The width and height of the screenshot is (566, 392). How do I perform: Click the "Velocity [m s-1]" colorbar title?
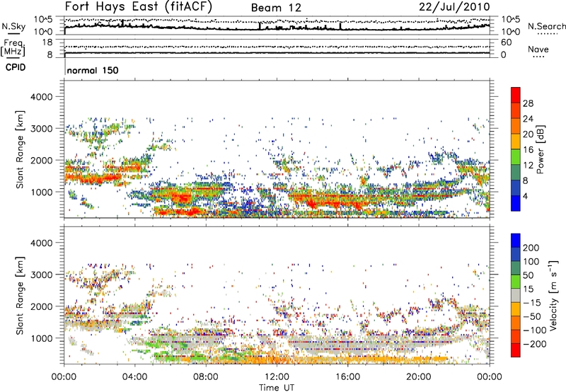click(553, 295)
